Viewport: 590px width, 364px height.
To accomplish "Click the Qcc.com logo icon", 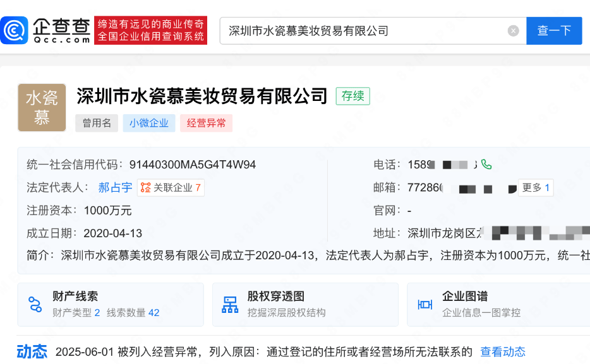I will 14,30.
